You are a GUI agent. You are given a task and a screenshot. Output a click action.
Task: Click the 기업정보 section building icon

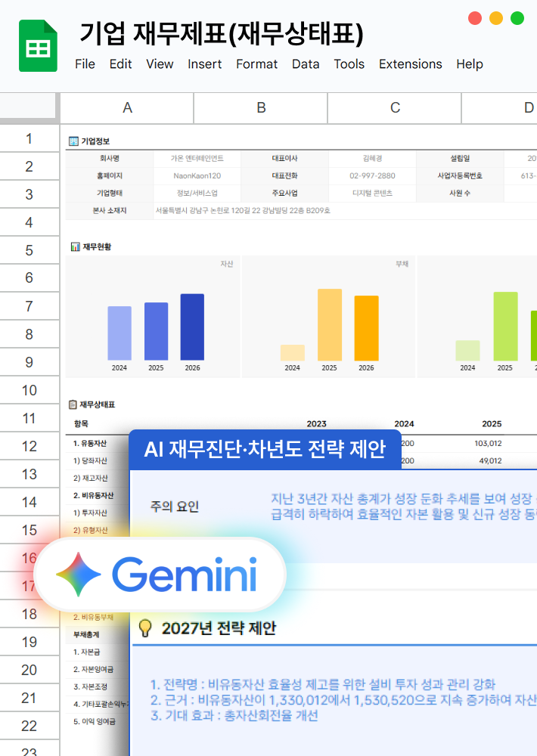[x=73, y=141]
